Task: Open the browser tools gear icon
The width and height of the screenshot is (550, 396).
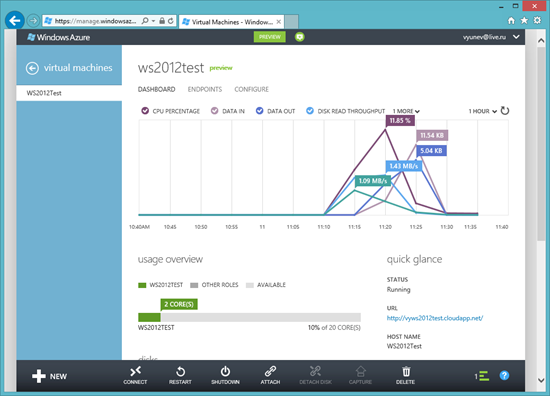Action: [537, 20]
